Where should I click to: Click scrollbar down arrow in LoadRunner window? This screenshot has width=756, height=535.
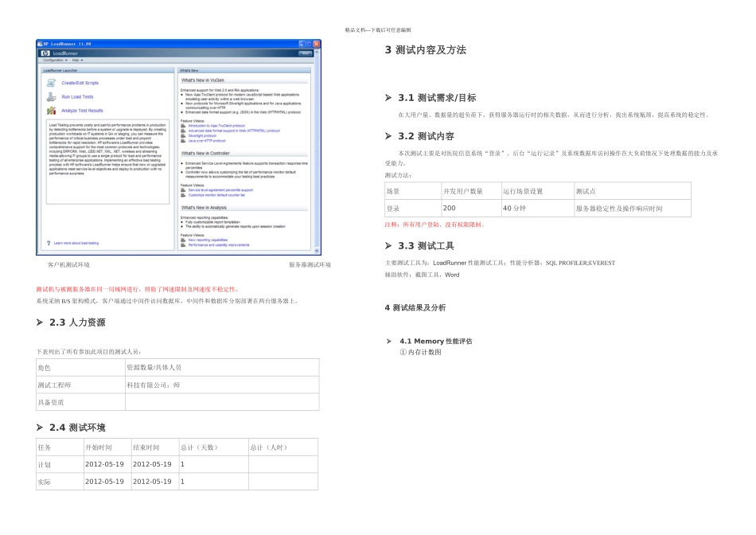tap(317, 251)
